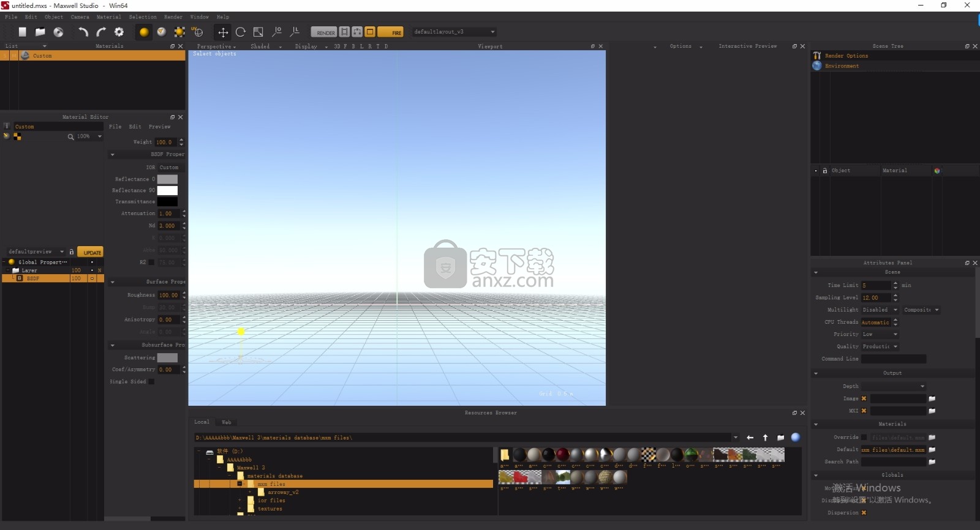Click the Undo arrow icon
The image size is (980, 530).
coord(83,32)
